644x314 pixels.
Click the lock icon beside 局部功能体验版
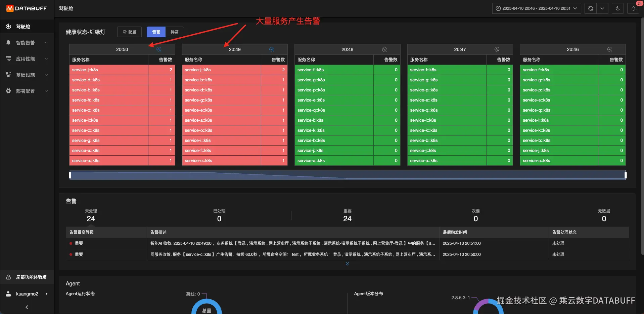tap(8, 277)
